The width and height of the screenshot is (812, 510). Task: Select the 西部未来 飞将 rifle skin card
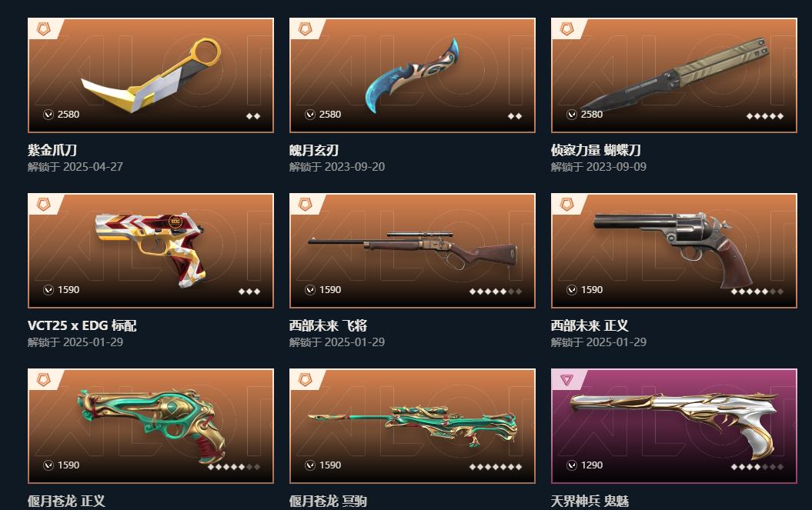[x=413, y=251]
